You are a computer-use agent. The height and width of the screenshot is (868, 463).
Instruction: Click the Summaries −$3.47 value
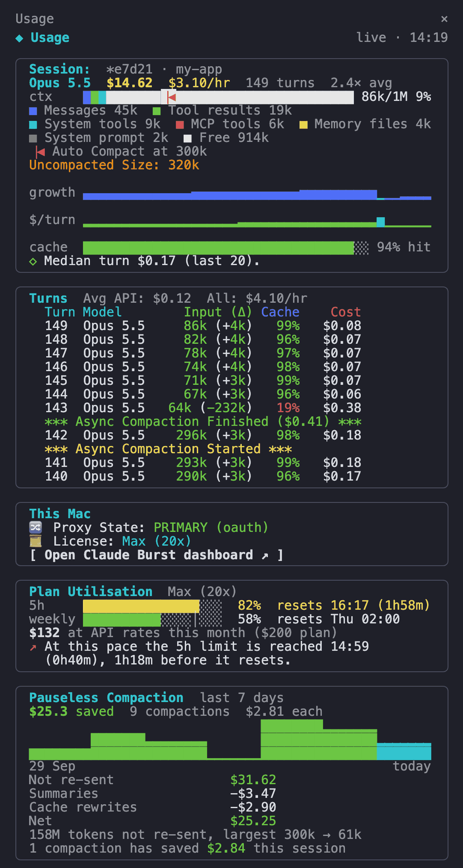pyautogui.click(x=253, y=794)
